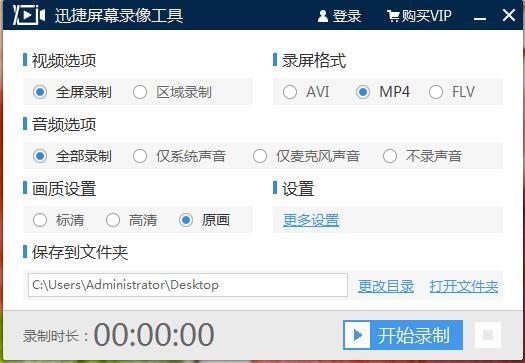Click the 录屏格式 section heading

click(314, 61)
